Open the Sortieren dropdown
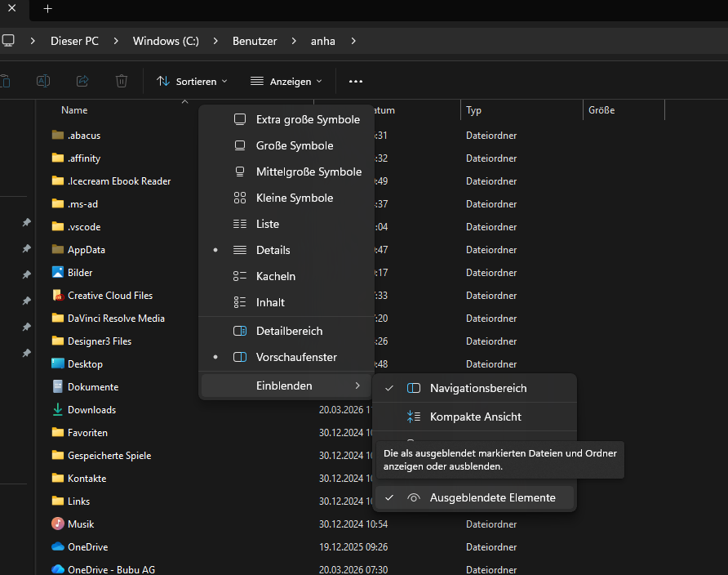The image size is (728, 575). point(192,81)
